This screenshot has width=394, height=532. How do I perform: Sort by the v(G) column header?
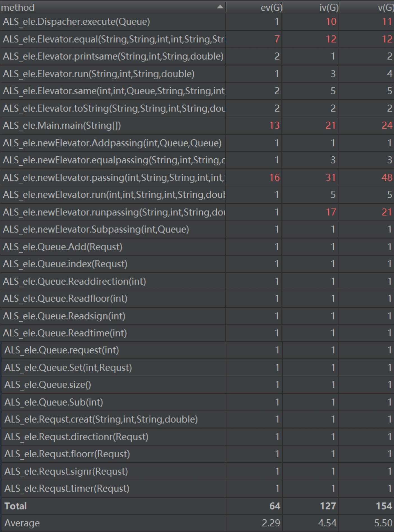pyautogui.click(x=366, y=7)
